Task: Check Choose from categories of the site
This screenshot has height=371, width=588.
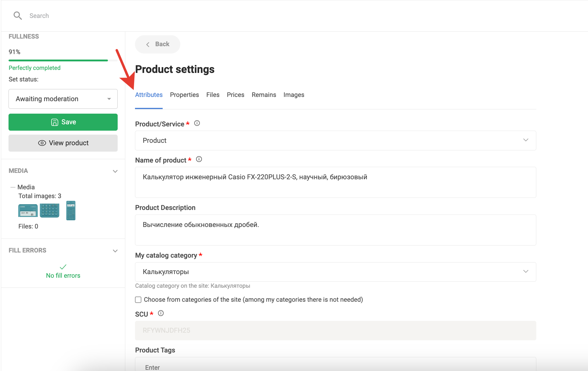Action: 138,300
